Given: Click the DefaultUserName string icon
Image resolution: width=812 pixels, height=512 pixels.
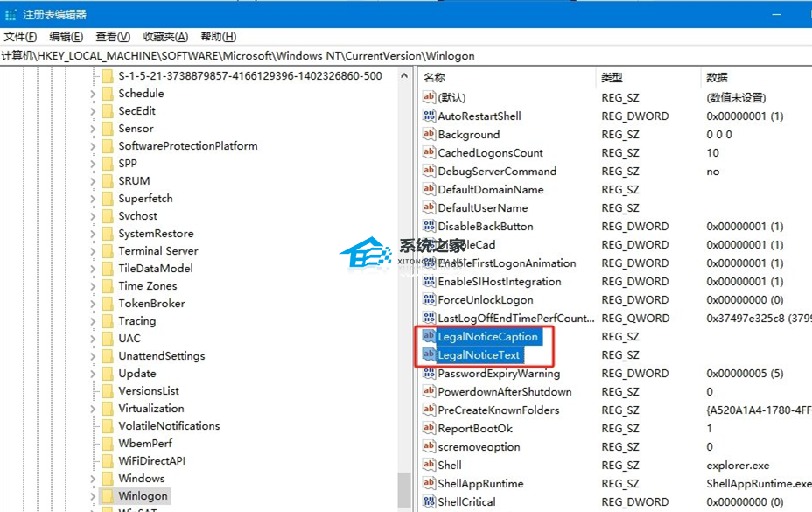Looking at the screenshot, I should pyautogui.click(x=429, y=207).
